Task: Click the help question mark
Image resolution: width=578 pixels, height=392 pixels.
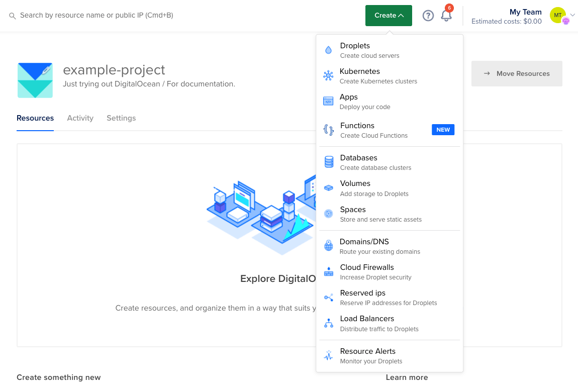Action: (x=428, y=16)
